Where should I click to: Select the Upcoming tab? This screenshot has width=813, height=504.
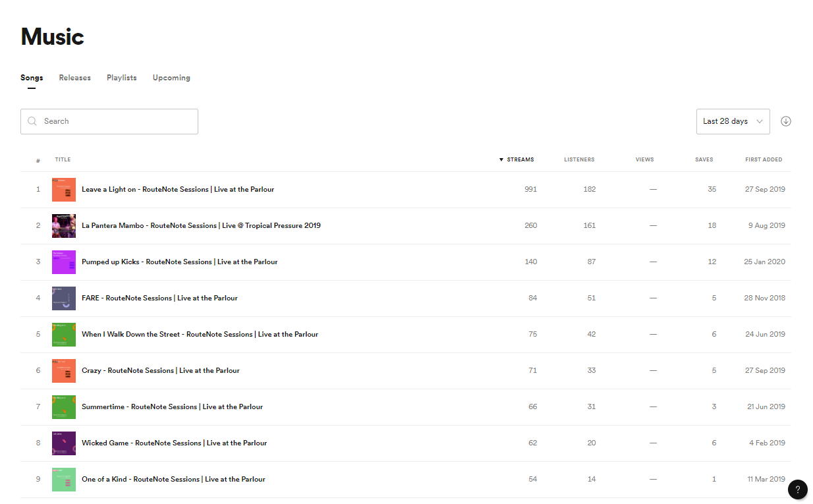click(171, 77)
